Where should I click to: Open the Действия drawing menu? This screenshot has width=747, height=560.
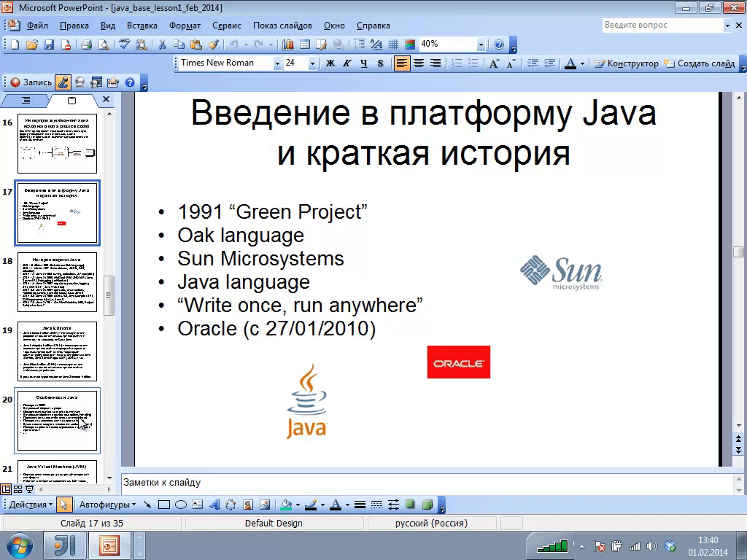pyautogui.click(x=31, y=505)
